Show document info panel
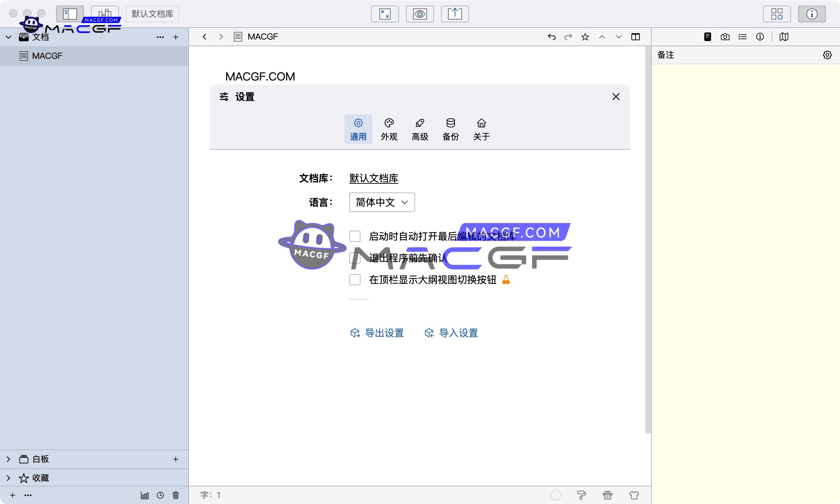Viewport: 840px width, 504px height. pos(760,37)
